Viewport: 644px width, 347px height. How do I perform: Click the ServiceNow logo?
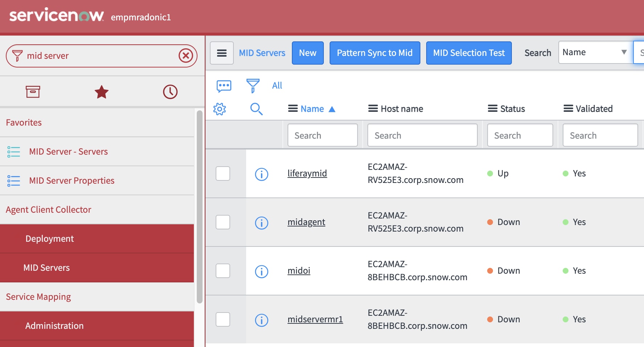[x=57, y=15]
